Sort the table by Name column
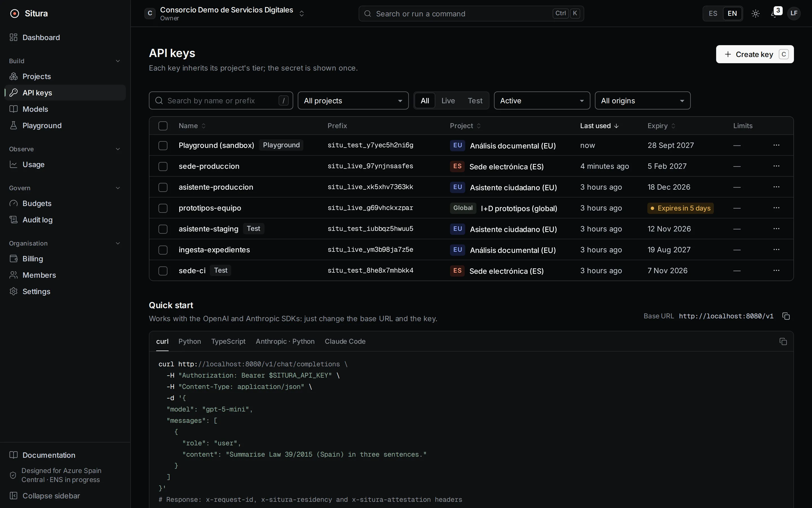Screen dimensions: 812x508 point(192,126)
